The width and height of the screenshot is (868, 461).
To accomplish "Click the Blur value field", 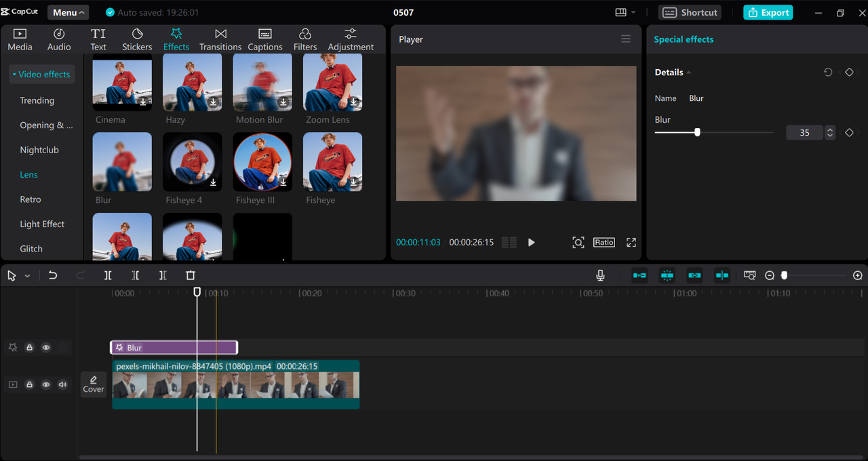I will point(804,133).
